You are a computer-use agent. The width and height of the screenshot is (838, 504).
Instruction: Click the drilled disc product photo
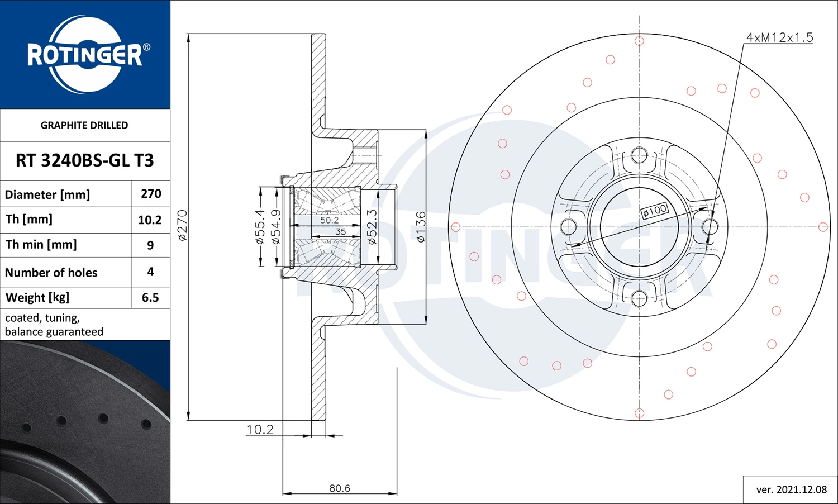coord(85,422)
